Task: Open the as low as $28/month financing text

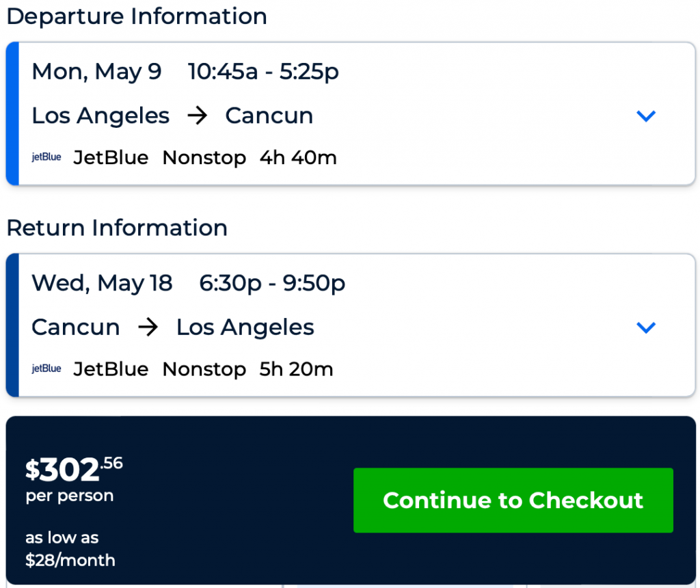Action: click(x=70, y=549)
